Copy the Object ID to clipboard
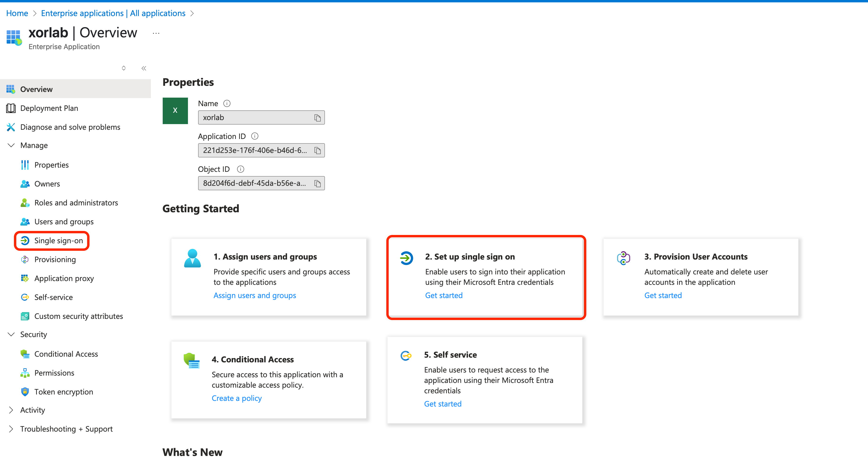The image size is (868, 468). point(317,183)
